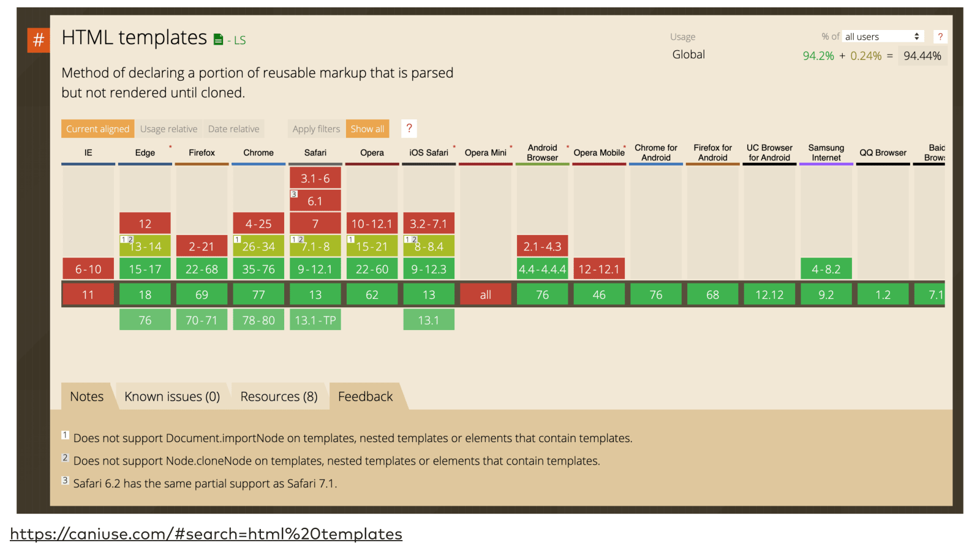This screenshot has height=551, width=980.
Task: Select the Opera 62 current cell
Action: pos(372,294)
